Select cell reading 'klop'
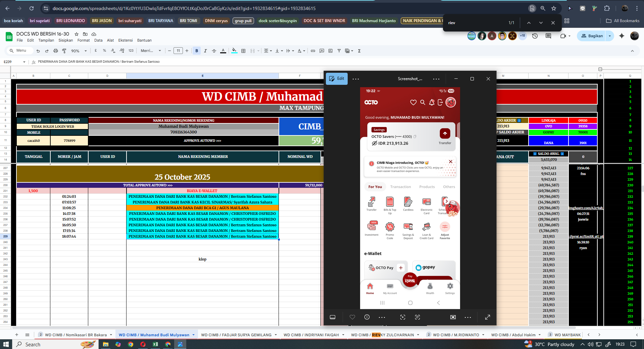This screenshot has width=644, height=349. (x=202, y=259)
